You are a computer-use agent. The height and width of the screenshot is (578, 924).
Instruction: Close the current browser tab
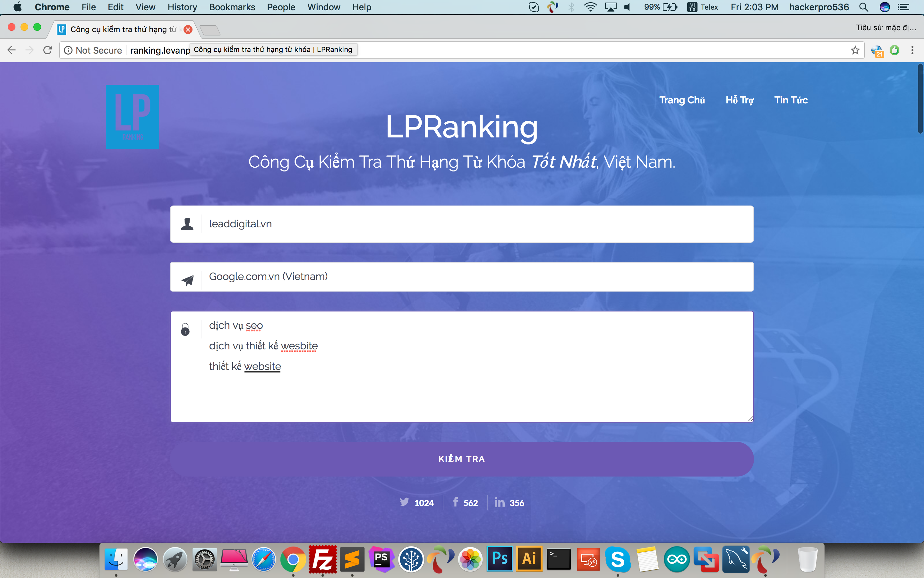pyautogui.click(x=188, y=30)
